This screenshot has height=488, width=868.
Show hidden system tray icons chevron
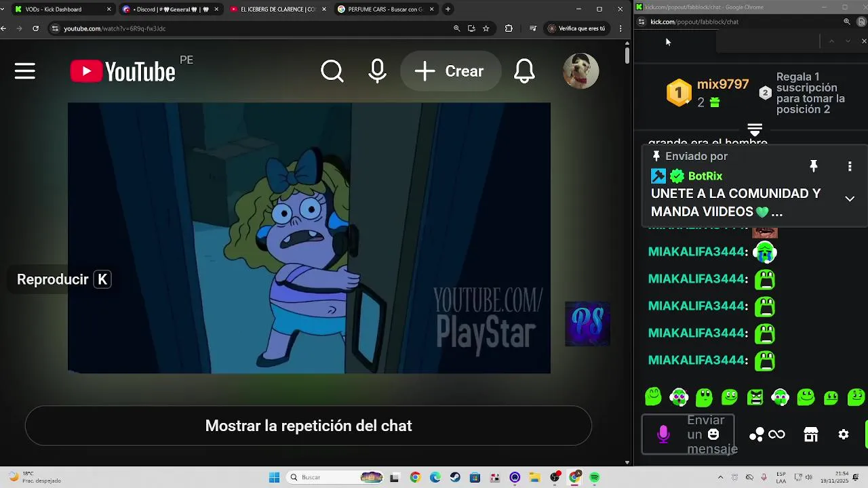[x=720, y=477]
